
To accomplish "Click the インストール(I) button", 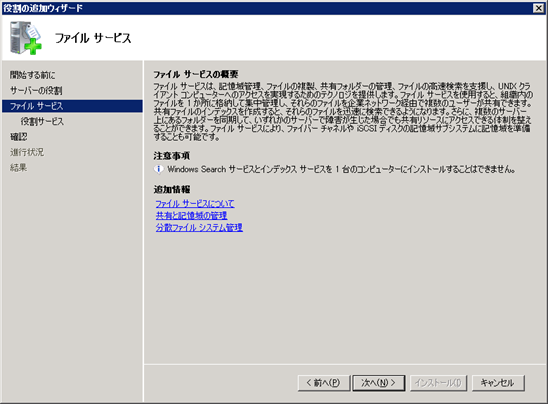I will (x=438, y=383).
